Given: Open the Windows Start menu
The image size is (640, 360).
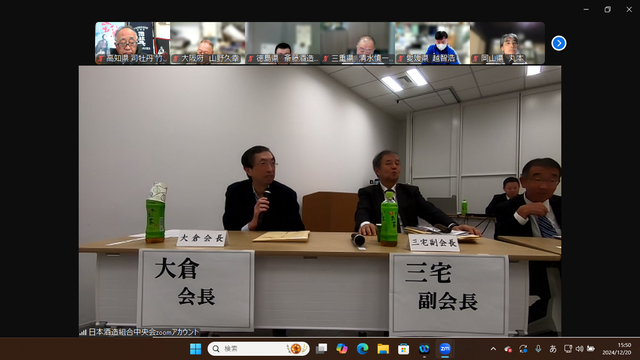Looking at the screenshot, I should pyautogui.click(x=196, y=349).
